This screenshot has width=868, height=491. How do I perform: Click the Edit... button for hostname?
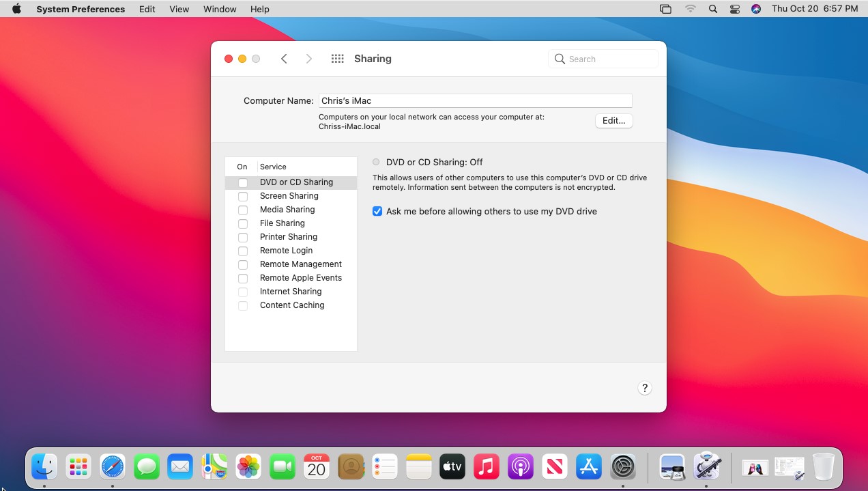pos(614,121)
